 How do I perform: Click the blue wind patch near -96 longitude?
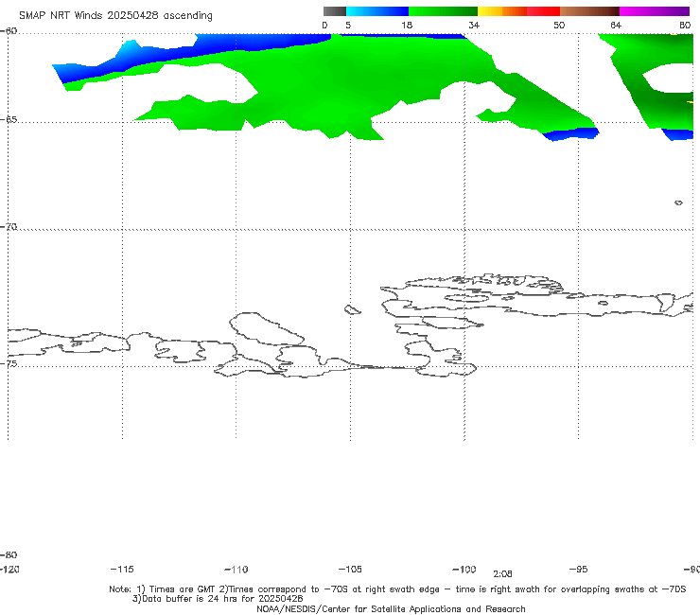coord(571,134)
